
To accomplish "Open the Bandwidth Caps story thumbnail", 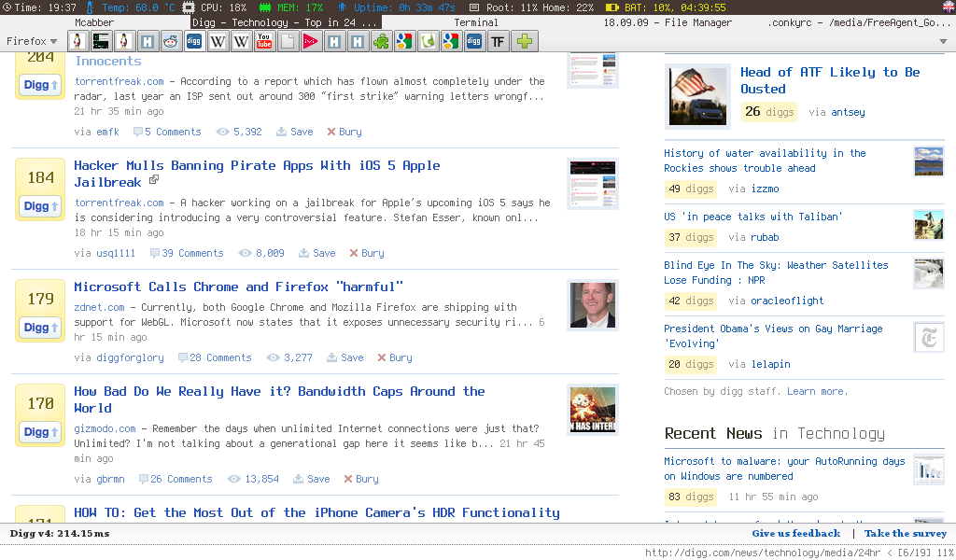I will click(593, 410).
